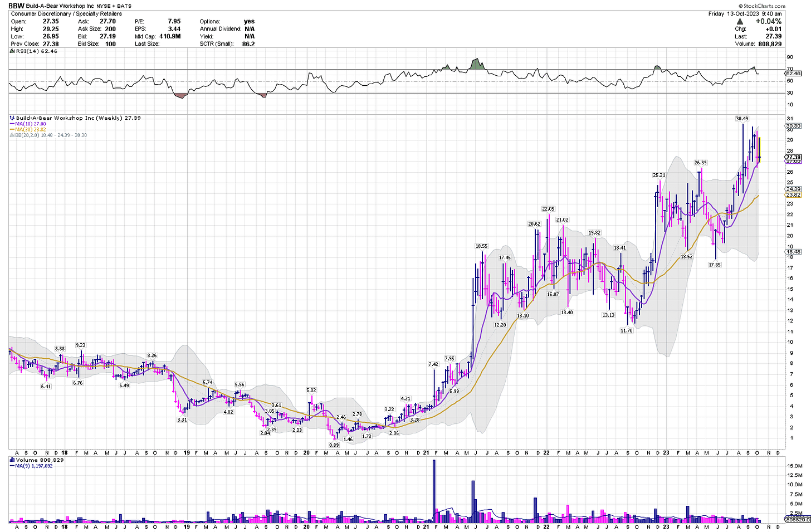Click the 15.0M volume axis label
Viewport: 811px width, 532px height.
pos(794,466)
